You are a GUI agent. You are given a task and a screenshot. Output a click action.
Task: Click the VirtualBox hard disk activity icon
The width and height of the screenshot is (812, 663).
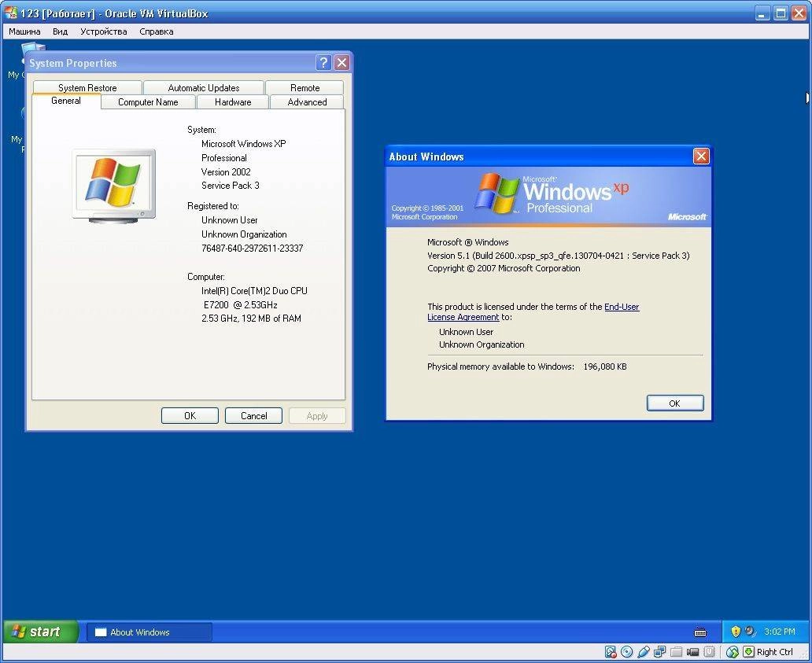click(611, 652)
